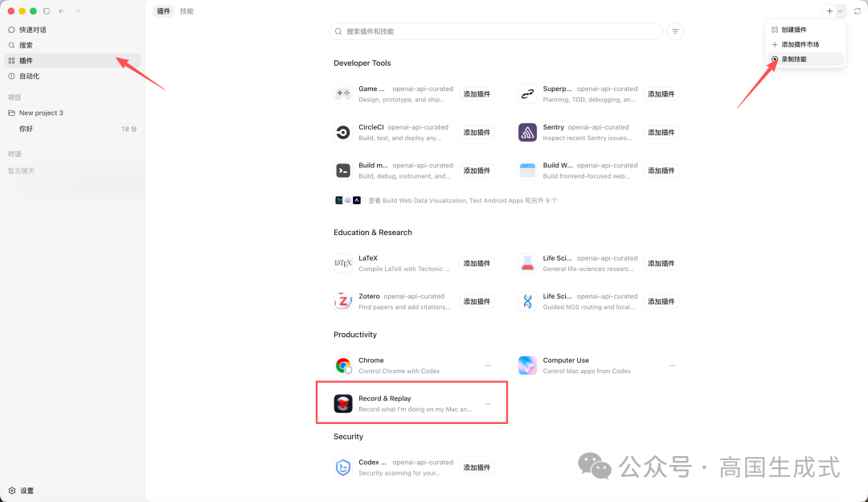Expand the chevron next to plus button
Viewport: 868px width, 502px height.
[840, 11]
